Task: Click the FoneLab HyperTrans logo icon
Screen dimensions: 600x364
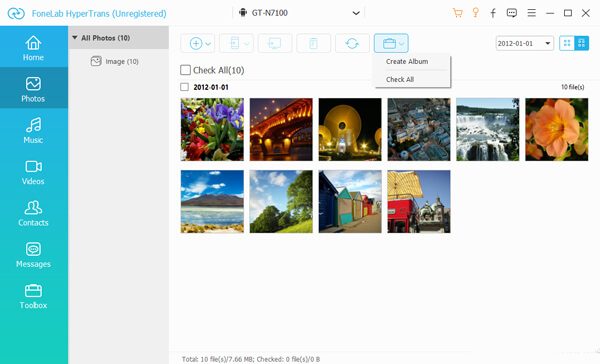Action: coord(16,13)
